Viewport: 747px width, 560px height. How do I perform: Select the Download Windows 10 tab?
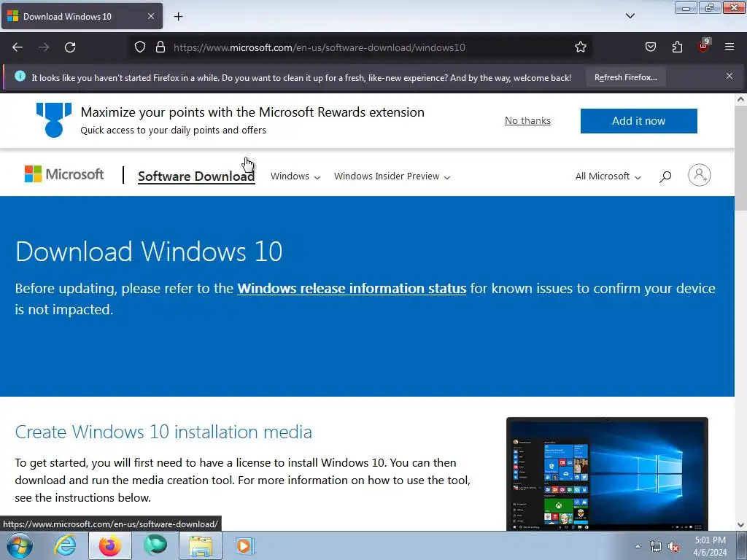[82, 16]
